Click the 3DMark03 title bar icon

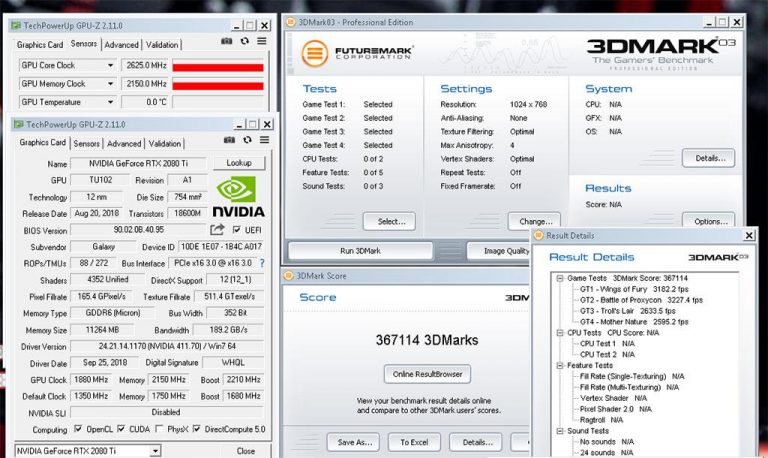point(290,22)
